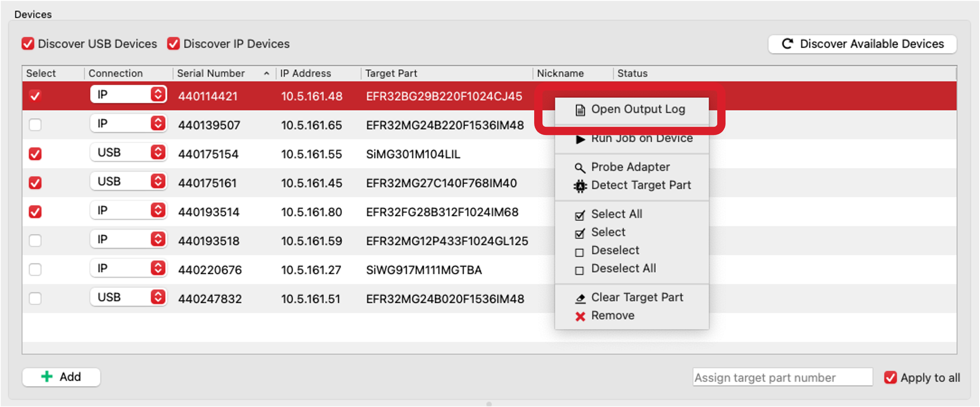The height and width of the screenshot is (407, 980).
Task: Click the green plus icon on Add button
Action: (47, 376)
